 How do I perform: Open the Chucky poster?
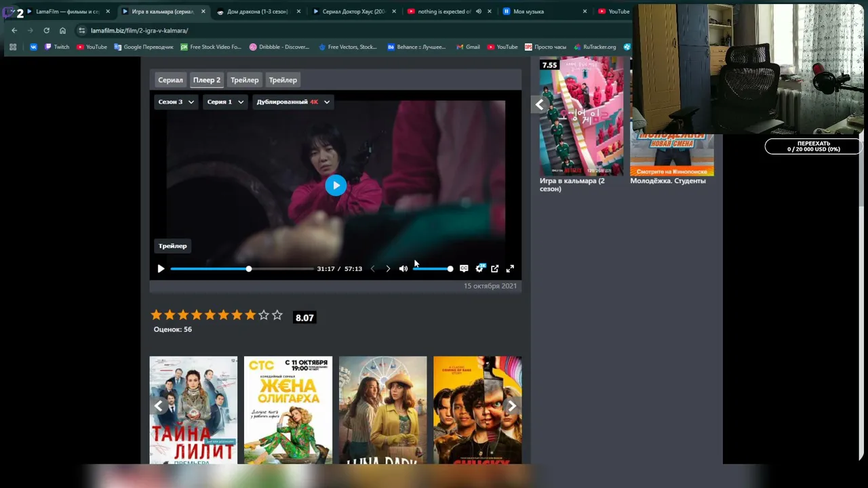pos(477,410)
